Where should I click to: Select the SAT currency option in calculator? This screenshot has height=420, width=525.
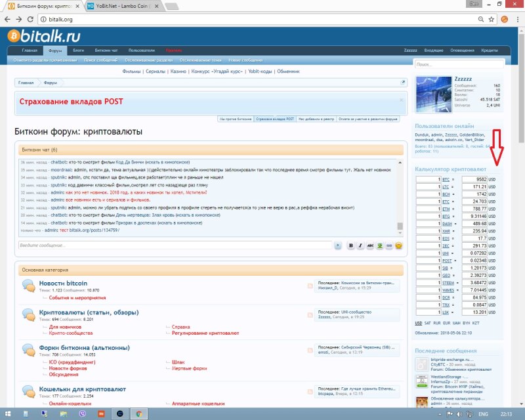[428, 323]
